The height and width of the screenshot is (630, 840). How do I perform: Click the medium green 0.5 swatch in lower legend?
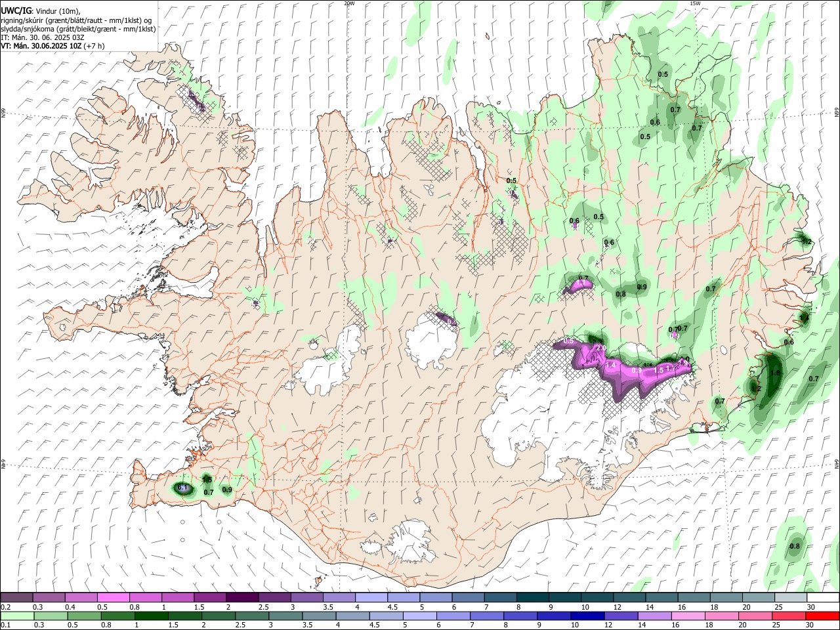[x=84, y=616]
